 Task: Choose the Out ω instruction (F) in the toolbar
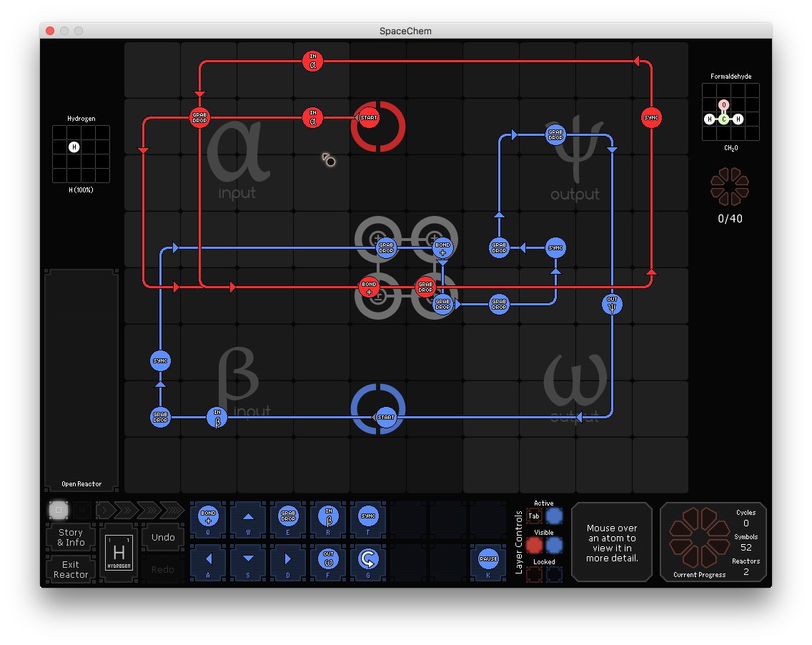point(328,562)
